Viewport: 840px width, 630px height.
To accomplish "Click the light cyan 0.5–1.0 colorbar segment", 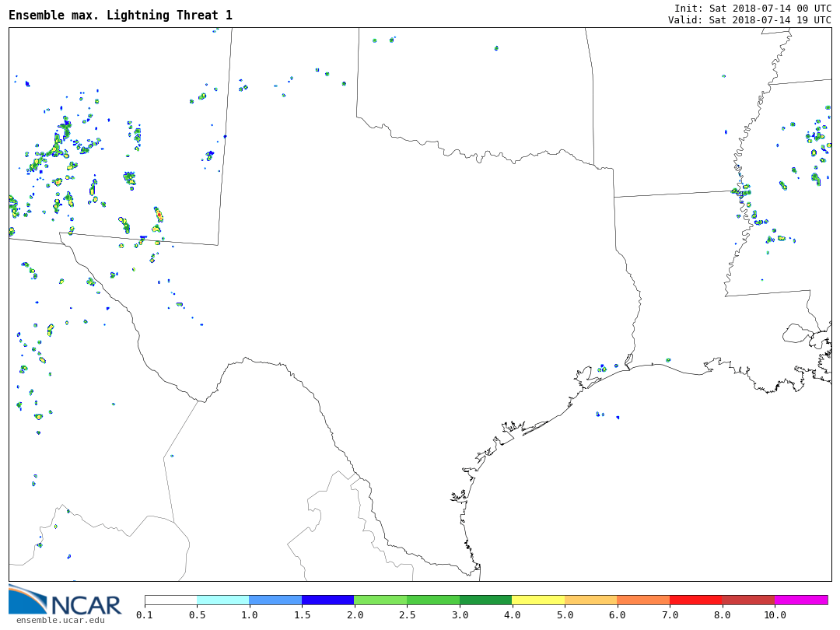I will 223,600.
